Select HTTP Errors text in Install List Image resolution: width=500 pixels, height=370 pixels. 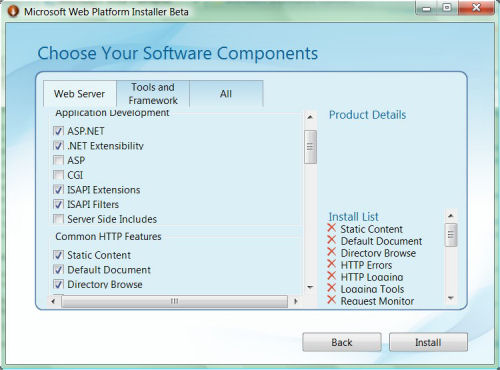pyautogui.click(x=366, y=265)
